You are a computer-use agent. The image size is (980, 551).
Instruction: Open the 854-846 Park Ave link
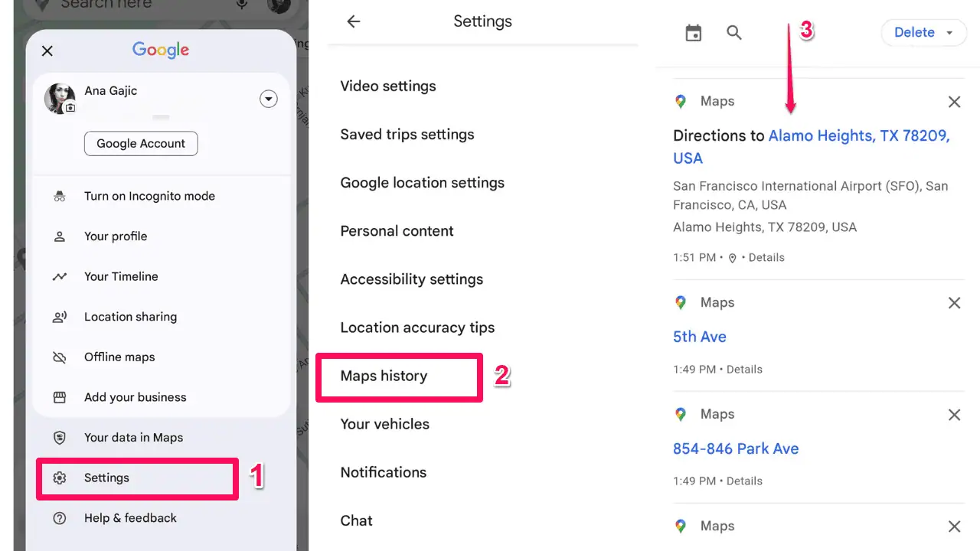pos(736,449)
